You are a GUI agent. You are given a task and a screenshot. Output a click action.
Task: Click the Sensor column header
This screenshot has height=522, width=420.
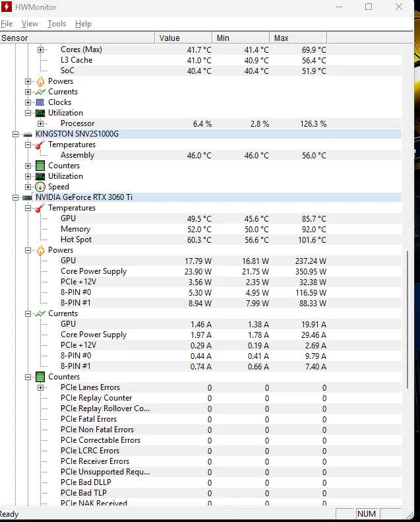(77, 38)
